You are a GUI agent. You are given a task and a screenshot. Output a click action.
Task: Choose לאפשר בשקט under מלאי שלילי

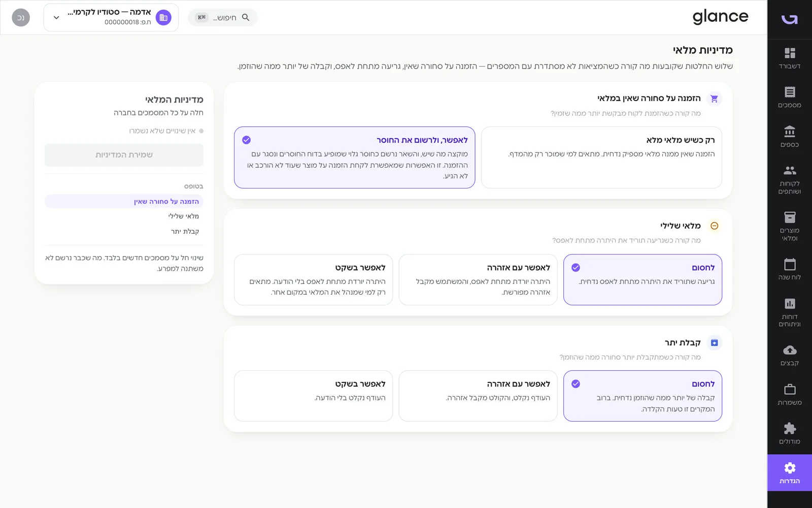[x=313, y=279]
